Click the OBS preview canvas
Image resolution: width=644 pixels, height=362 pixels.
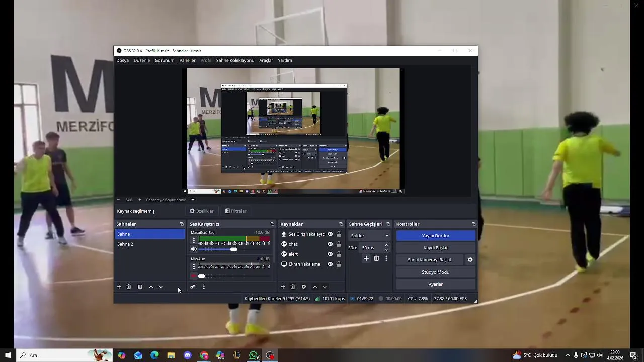click(293, 131)
